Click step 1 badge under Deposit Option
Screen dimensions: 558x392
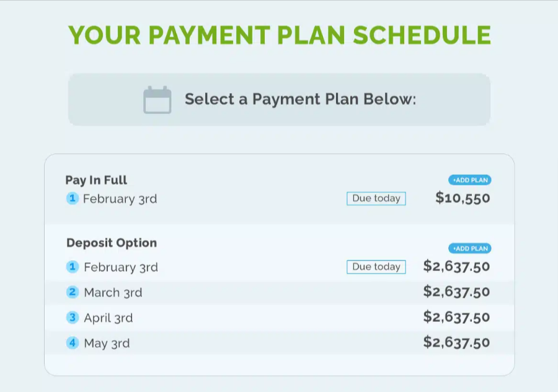[73, 267]
